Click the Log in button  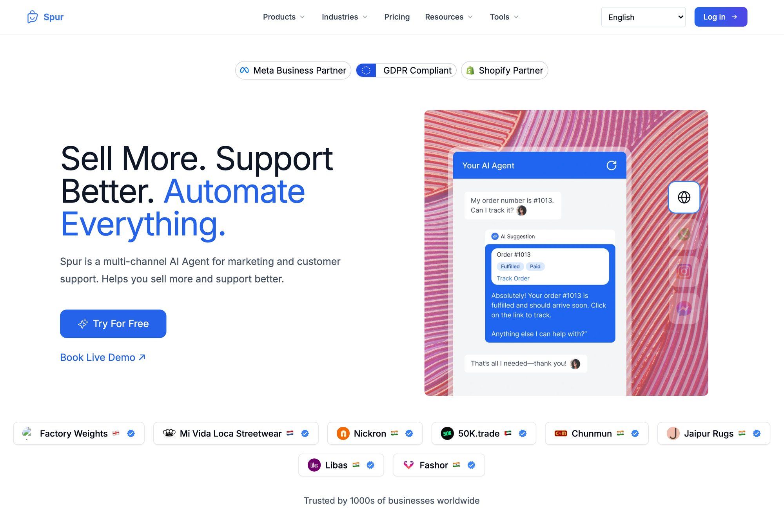point(720,17)
